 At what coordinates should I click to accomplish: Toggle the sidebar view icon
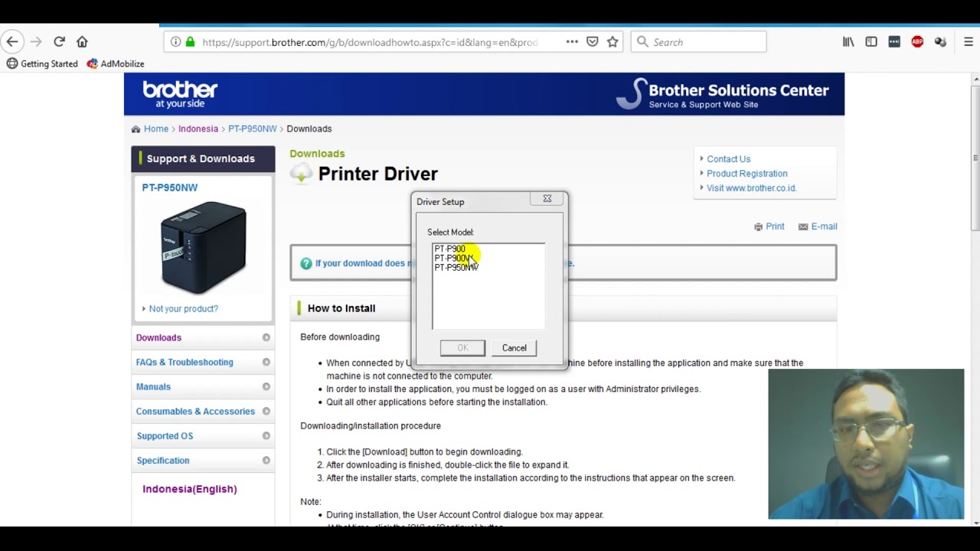pos(871,42)
